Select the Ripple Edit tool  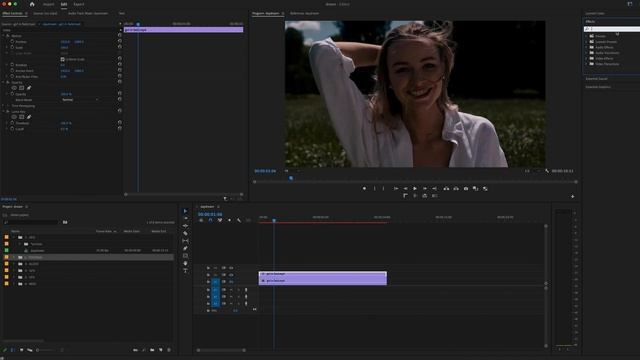coord(185,226)
